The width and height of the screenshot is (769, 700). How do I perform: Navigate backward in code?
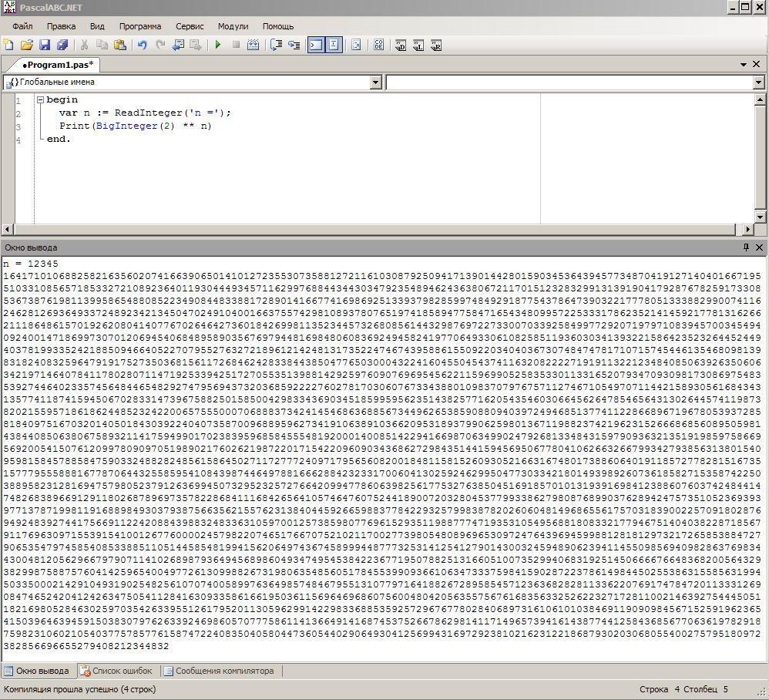178,45
